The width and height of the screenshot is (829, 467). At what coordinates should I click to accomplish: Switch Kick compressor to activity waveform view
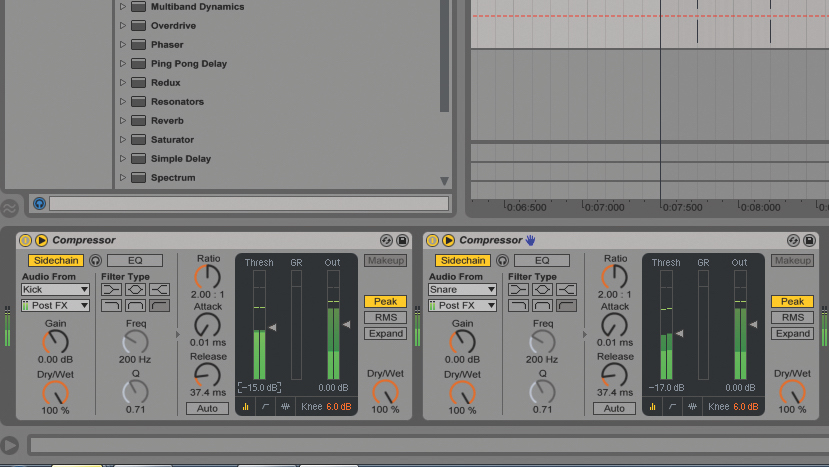tap(285, 407)
